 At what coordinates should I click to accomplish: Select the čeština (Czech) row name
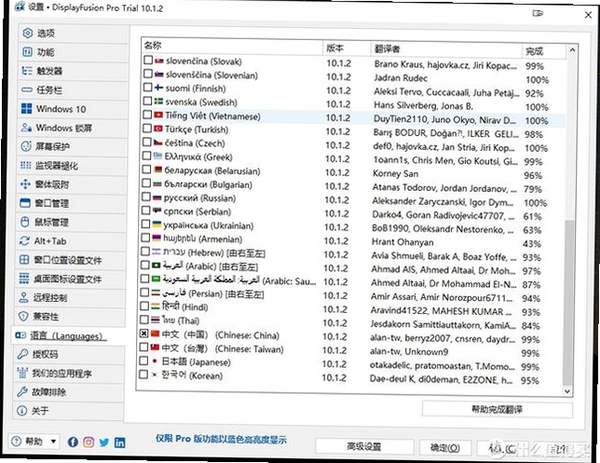point(195,143)
